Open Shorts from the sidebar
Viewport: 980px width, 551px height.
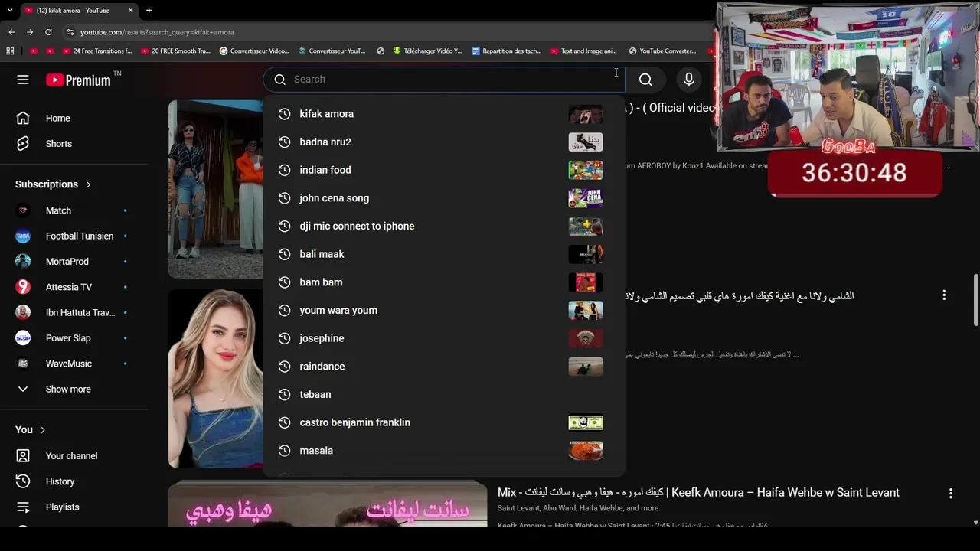(74, 144)
